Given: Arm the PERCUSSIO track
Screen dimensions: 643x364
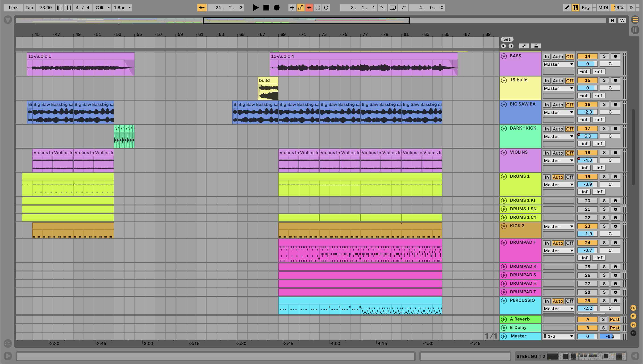Looking at the screenshot, I should [x=616, y=301].
